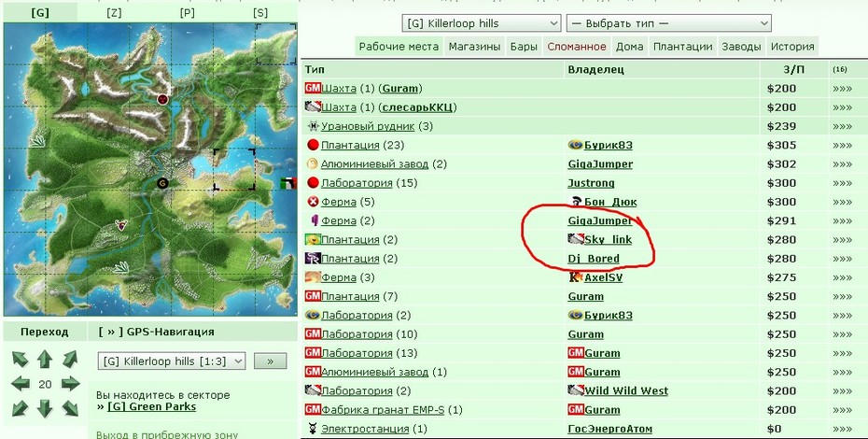Switch to the [Z] island tab
The width and height of the screenshot is (868, 439).
pyautogui.click(x=114, y=13)
